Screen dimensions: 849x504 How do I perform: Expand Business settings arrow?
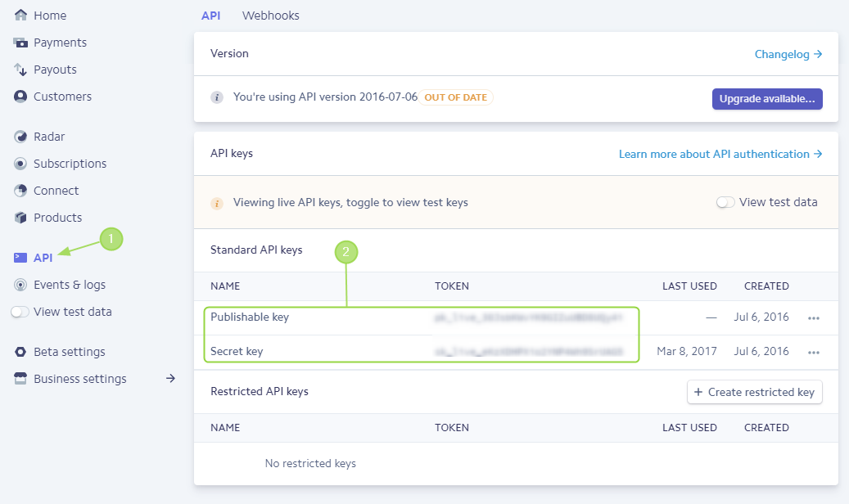[x=170, y=379]
